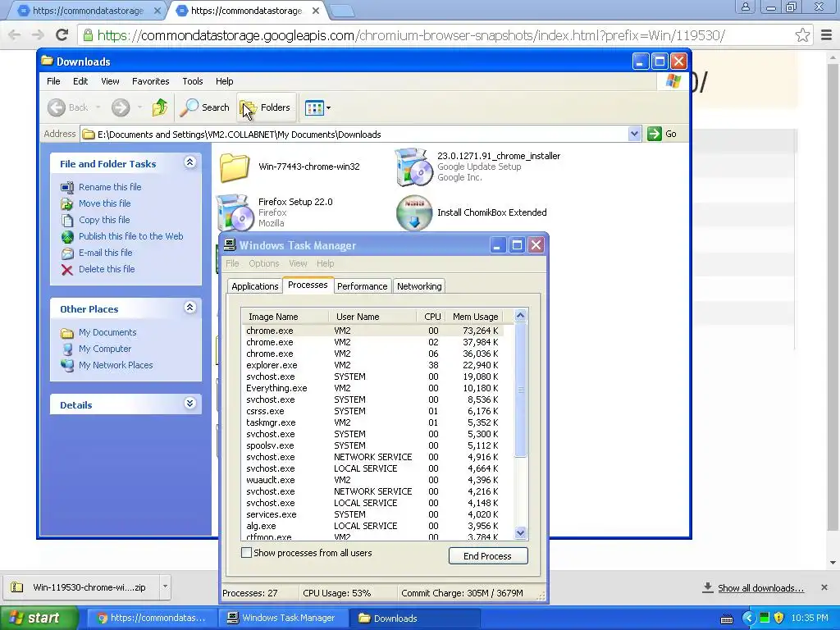Go up one folder level icon
840x630 pixels.
160,107
